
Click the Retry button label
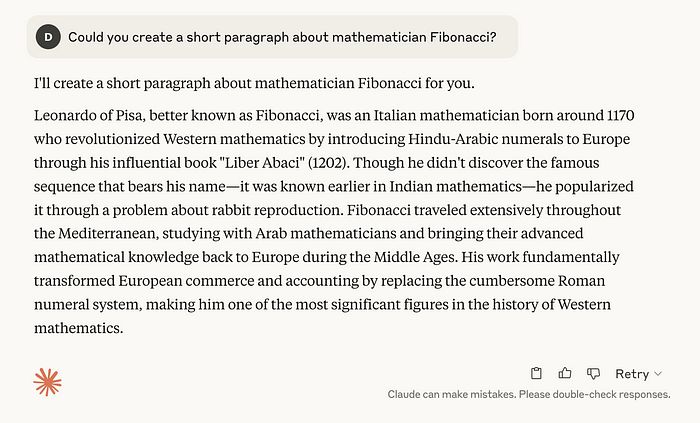(x=632, y=373)
